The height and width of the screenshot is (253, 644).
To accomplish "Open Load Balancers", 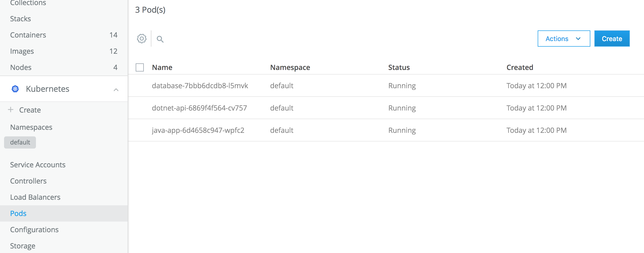I will click(35, 197).
